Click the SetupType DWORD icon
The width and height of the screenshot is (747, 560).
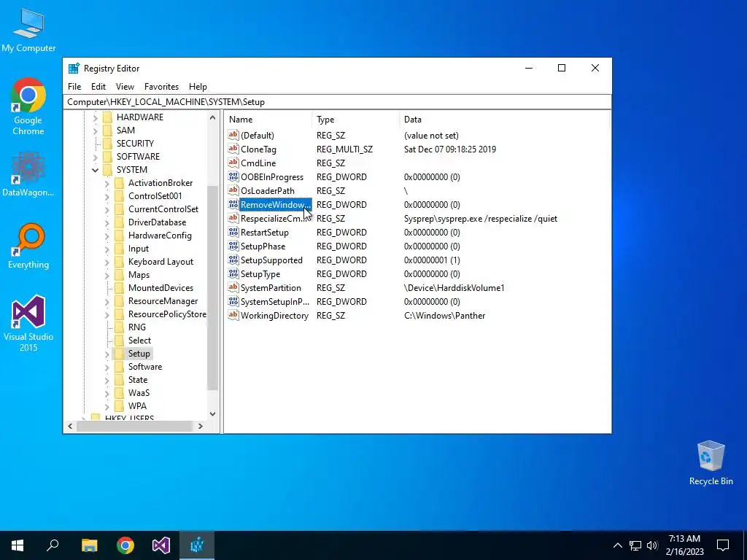[233, 274]
